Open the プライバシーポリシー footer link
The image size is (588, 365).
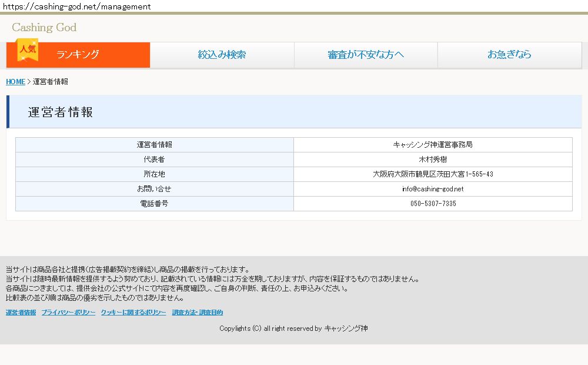tap(68, 313)
